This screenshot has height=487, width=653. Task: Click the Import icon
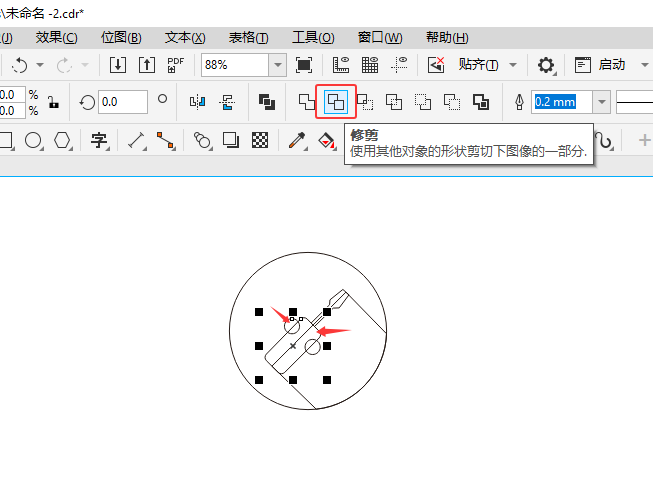tap(118, 65)
